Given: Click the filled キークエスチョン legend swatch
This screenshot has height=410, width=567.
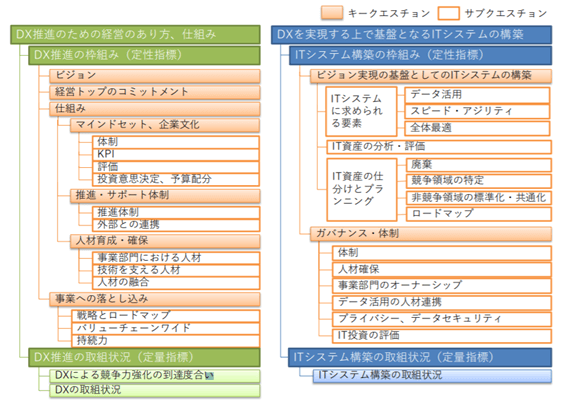Looking at the screenshot, I should 332,13.
